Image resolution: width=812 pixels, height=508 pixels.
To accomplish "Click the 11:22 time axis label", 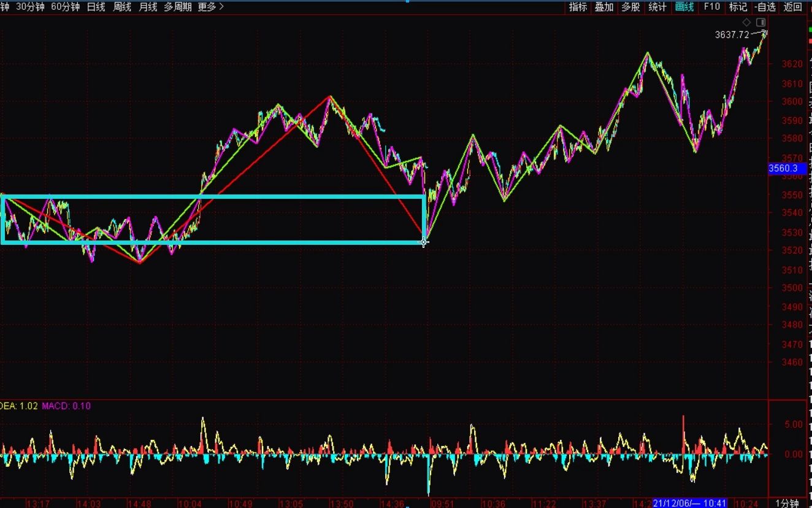I will click(x=544, y=503).
